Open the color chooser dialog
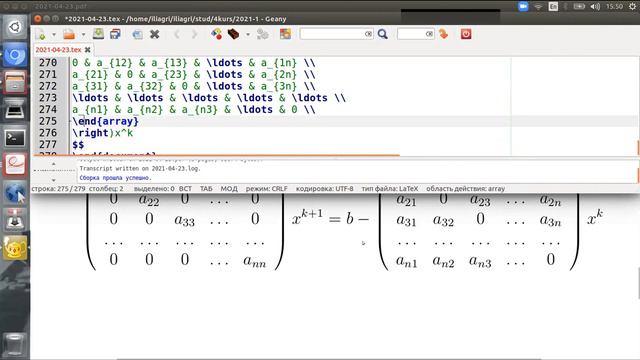Viewport: 640px width, 360px height. click(285, 34)
